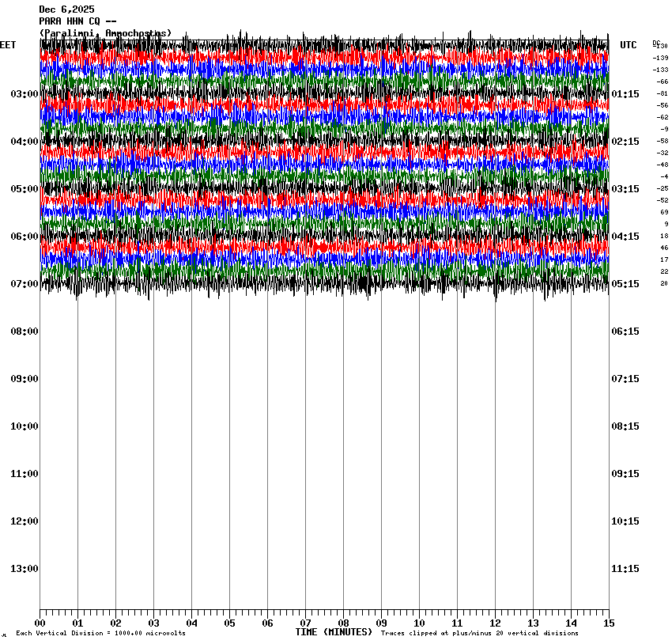Click the EET column header
Viewport: 672px width, 644px height.
[x=8, y=45]
